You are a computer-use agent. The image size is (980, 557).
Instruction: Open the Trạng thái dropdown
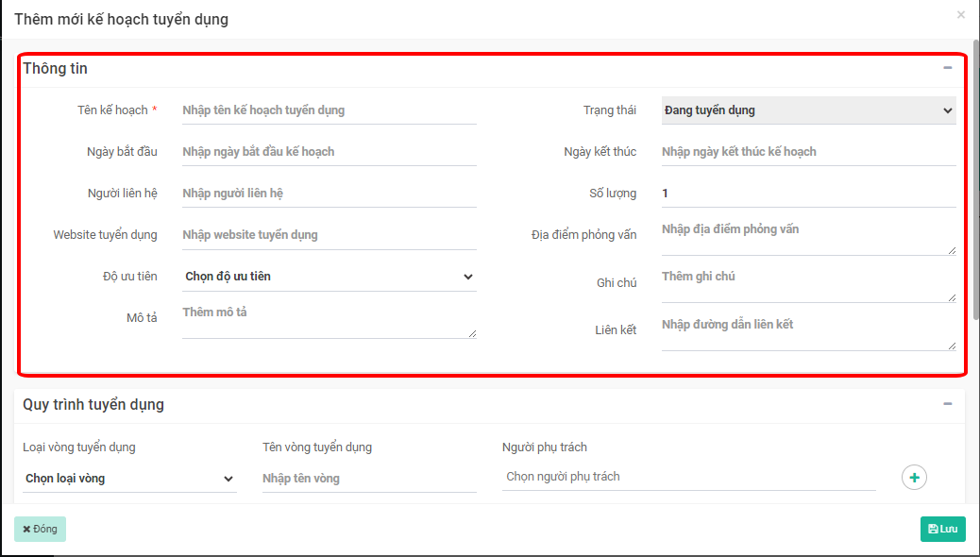coord(808,110)
